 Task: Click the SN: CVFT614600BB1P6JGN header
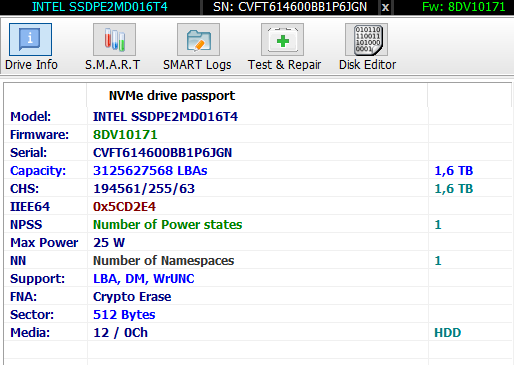click(290, 7)
